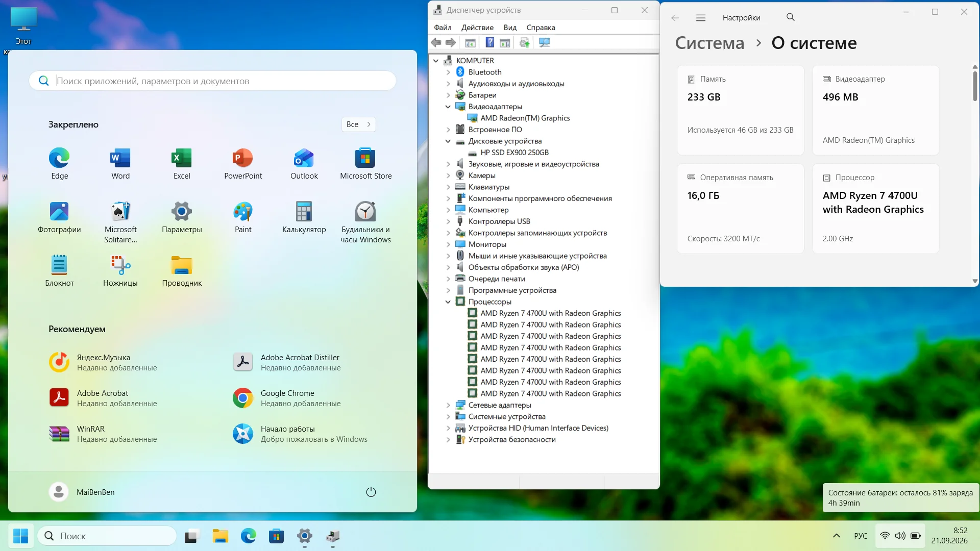Expand the Мониторы node
The image size is (980, 551).
(x=448, y=244)
